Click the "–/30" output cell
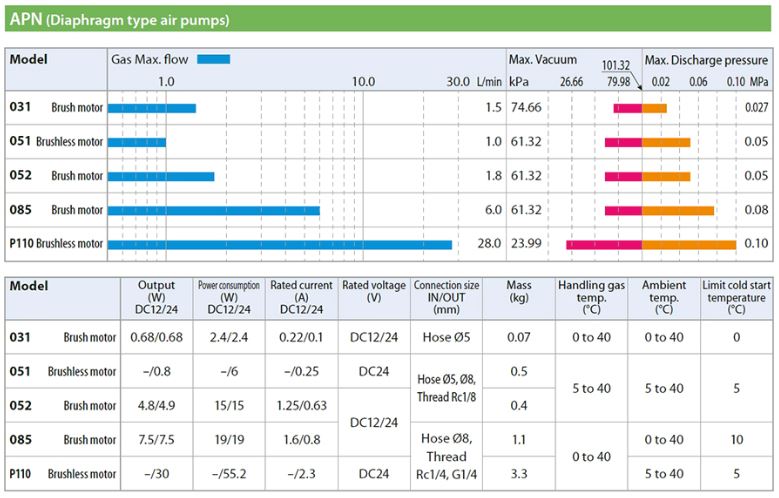 click(x=156, y=474)
